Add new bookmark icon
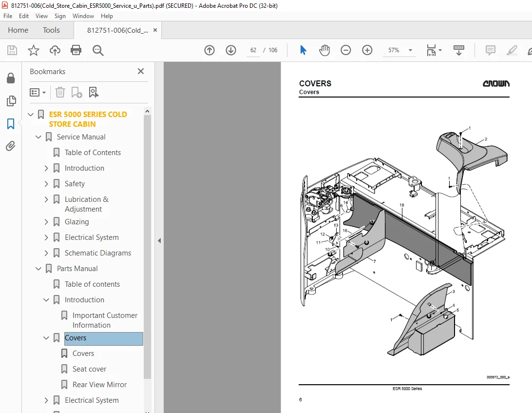Screen dimensions: 532x413 point(76,92)
